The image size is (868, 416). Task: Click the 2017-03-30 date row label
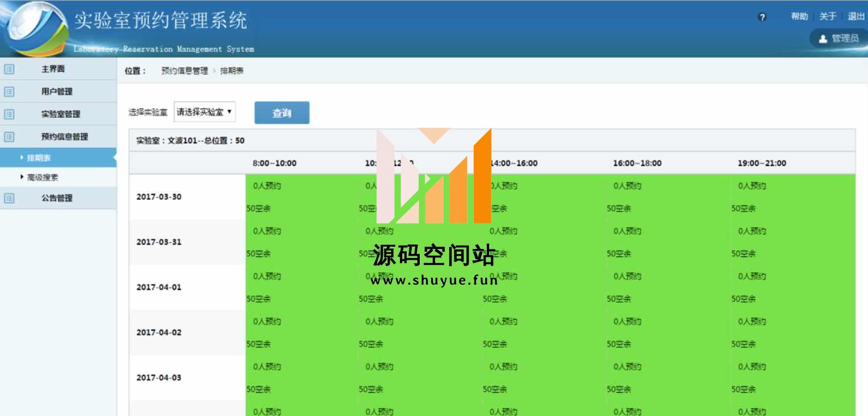159,197
